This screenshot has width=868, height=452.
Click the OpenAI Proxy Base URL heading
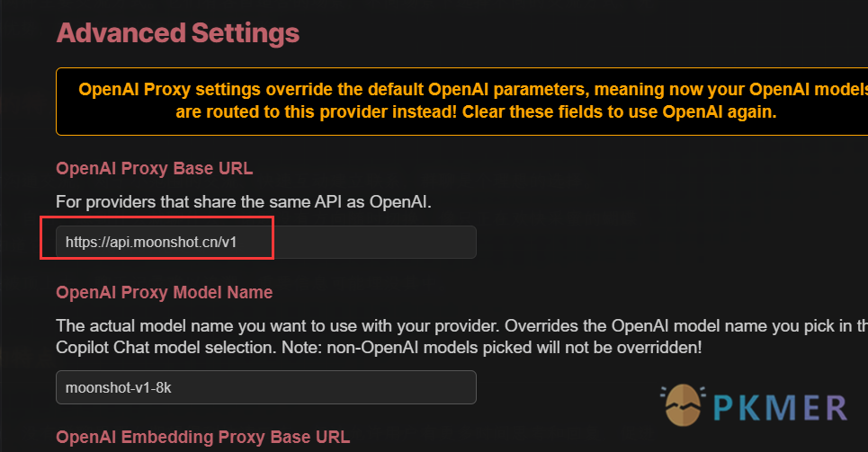coord(155,168)
